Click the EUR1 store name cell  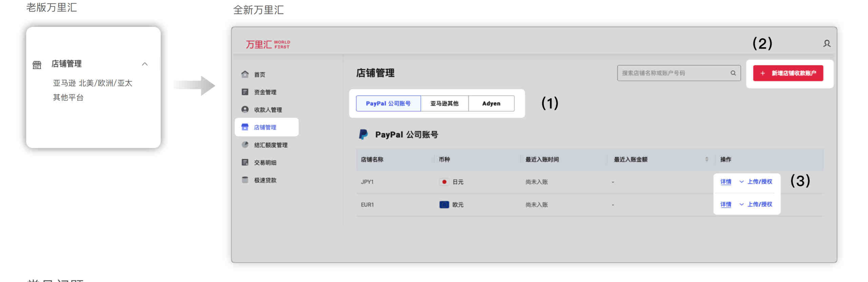pos(367,205)
